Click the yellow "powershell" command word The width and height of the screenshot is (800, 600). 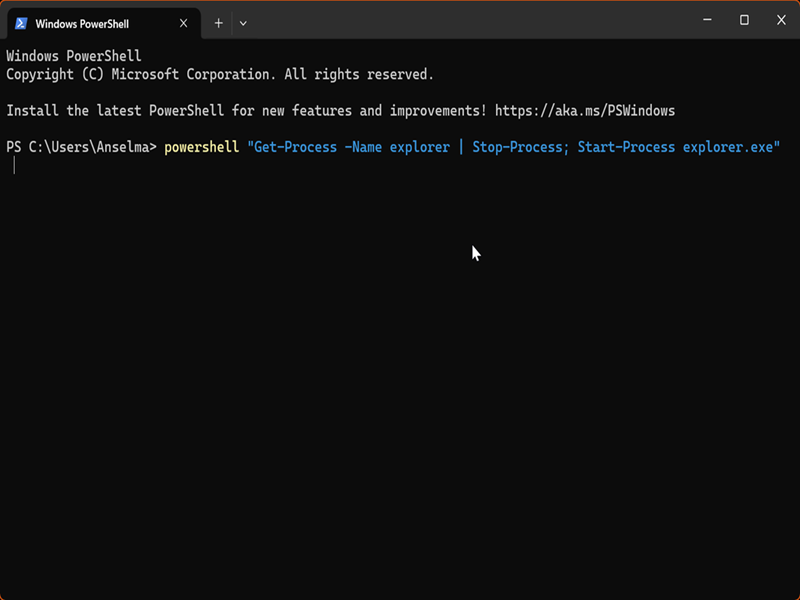[x=202, y=147]
